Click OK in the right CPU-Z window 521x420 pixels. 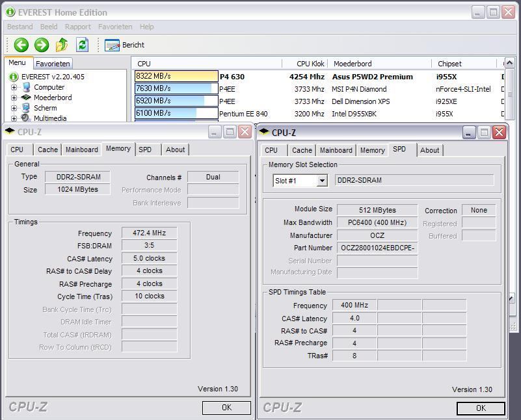(x=481, y=408)
